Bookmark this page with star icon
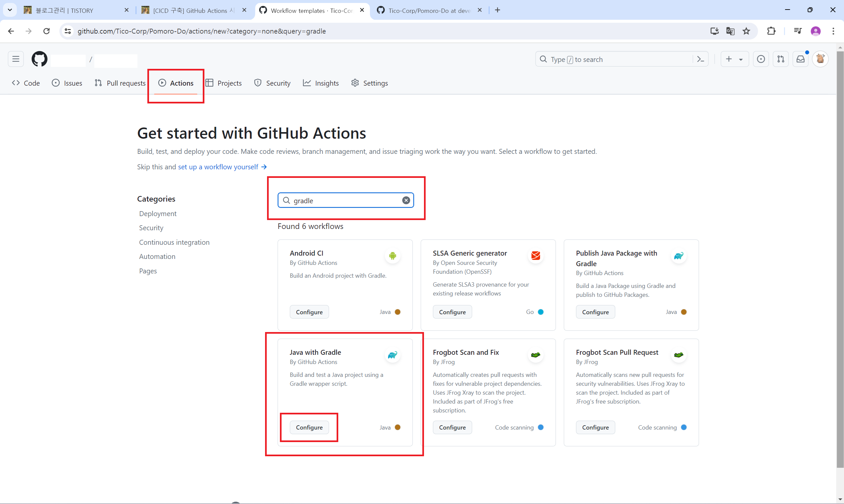Screen dimensions: 844x504 click(746, 31)
